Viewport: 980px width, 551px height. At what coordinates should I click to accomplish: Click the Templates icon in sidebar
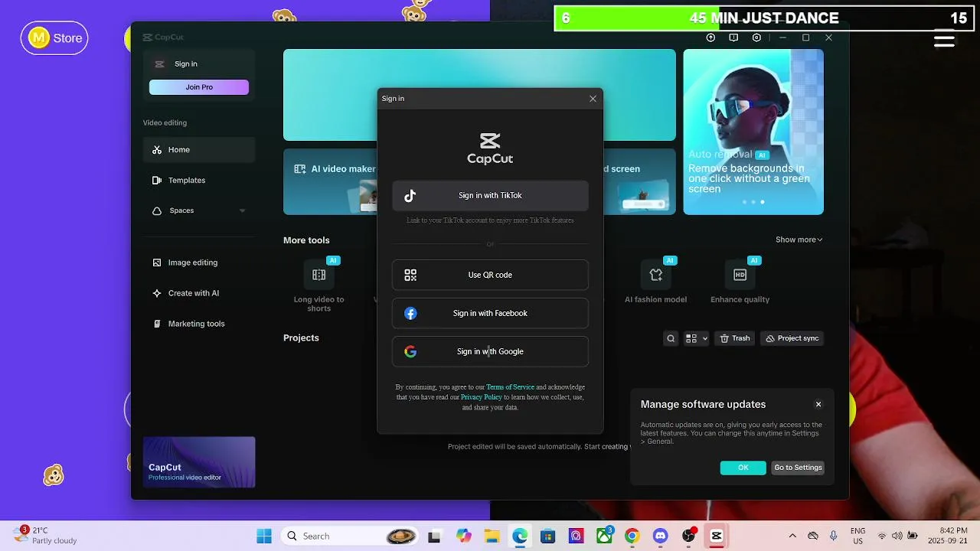(157, 181)
